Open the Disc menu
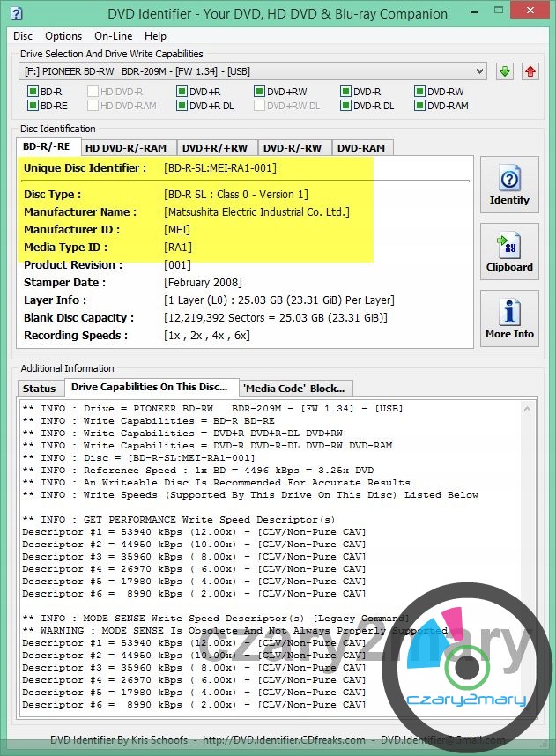This screenshot has width=556, height=756. click(23, 36)
